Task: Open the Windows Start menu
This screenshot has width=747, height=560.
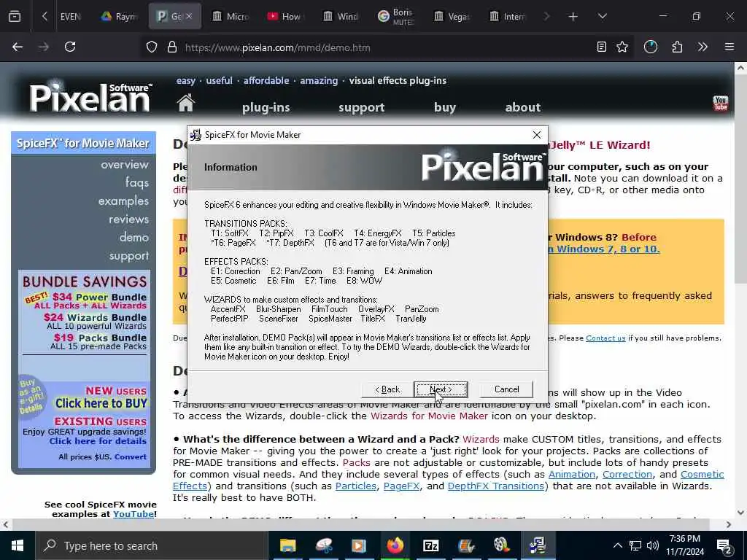Action: (18, 545)
